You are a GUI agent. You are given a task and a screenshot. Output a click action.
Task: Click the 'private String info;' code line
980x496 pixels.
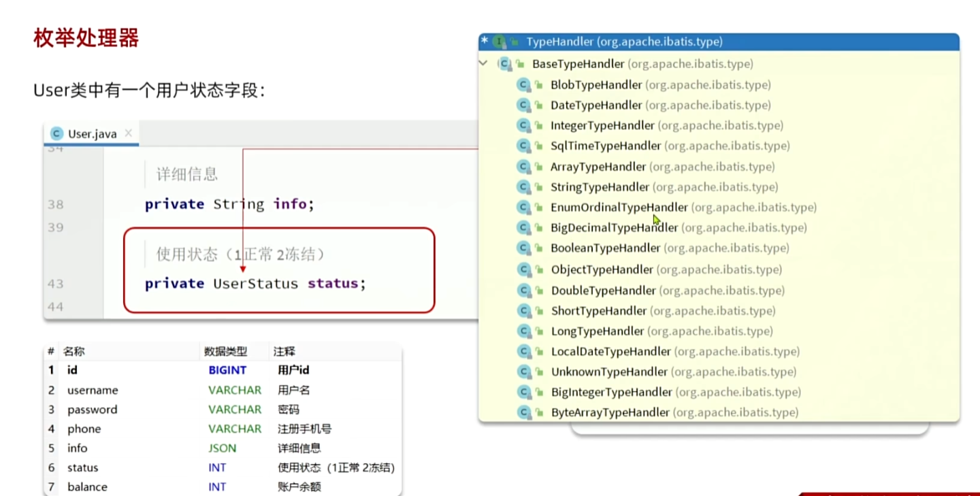pyautogui.click(x=229, y=204)
